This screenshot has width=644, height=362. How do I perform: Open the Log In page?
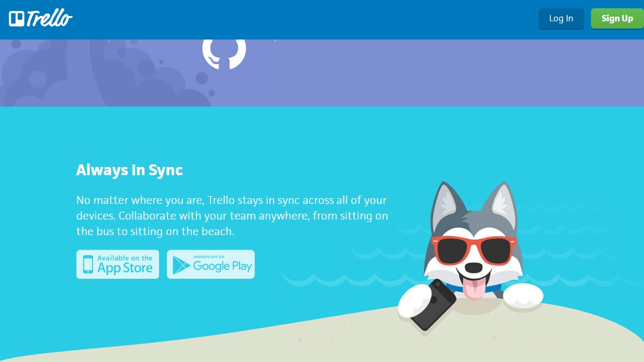point(561,19)
